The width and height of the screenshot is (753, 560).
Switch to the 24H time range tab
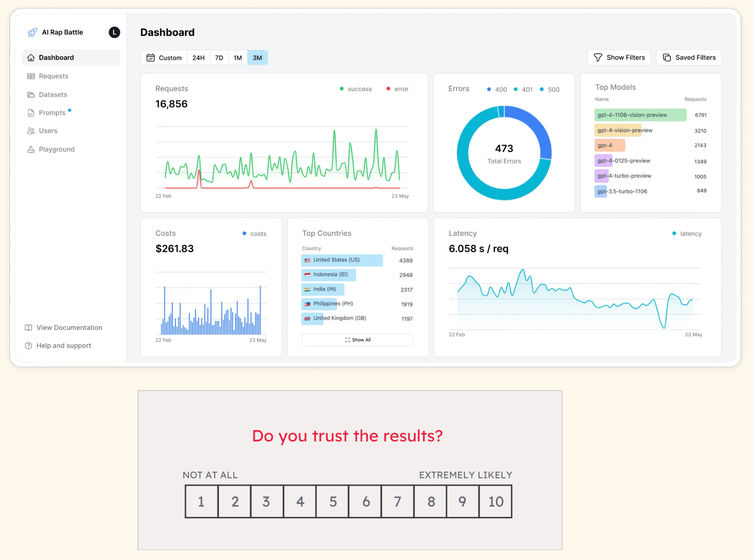198,58
